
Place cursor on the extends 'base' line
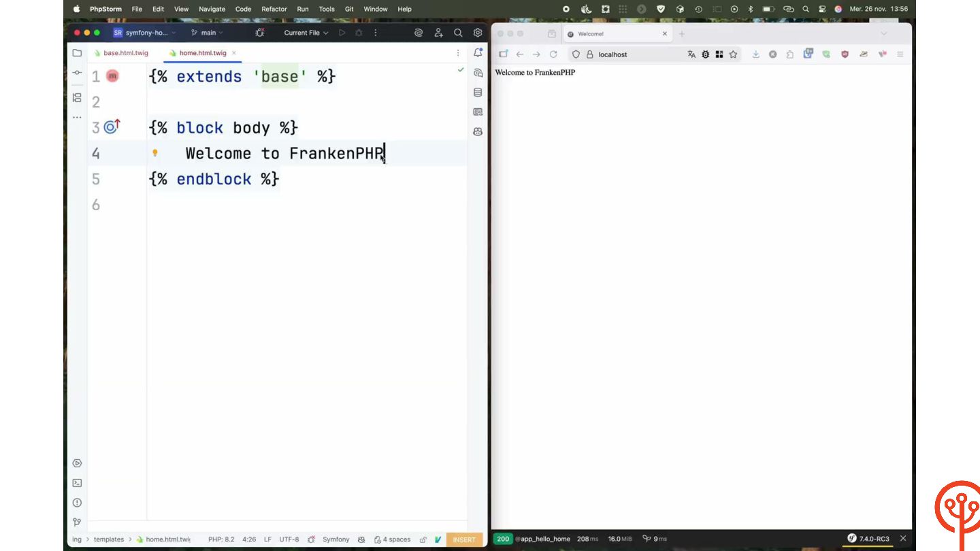pos(242,76)
